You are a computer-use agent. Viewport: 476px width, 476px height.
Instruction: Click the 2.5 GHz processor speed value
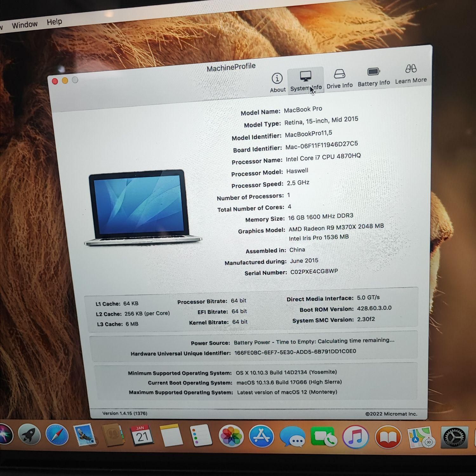coord(298,183)
